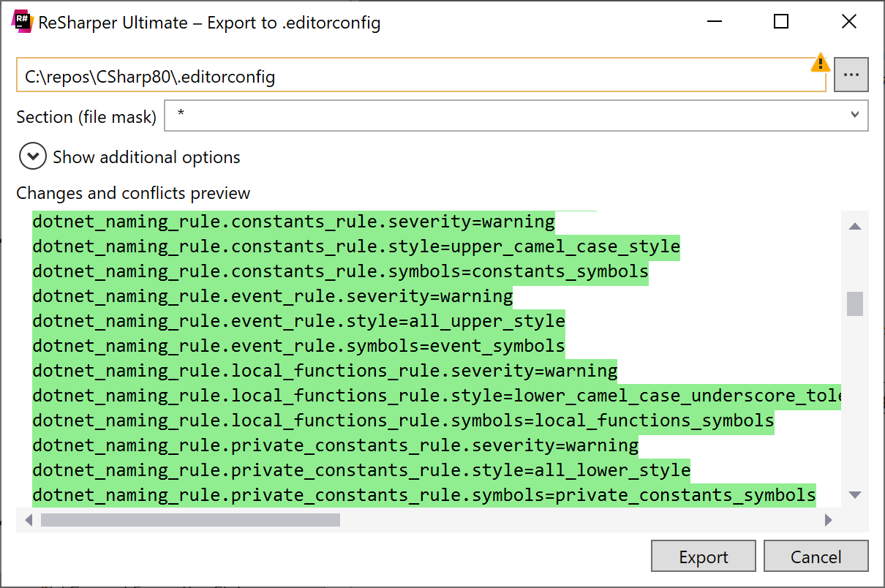
Task: Maximize the Export to .editorconfig dialog
Action: tap(780, 22)
